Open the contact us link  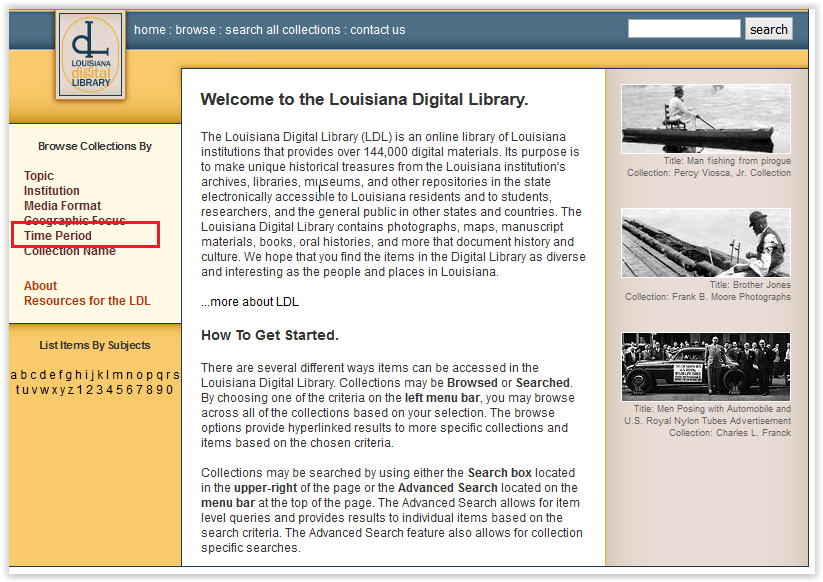(378, 30)
